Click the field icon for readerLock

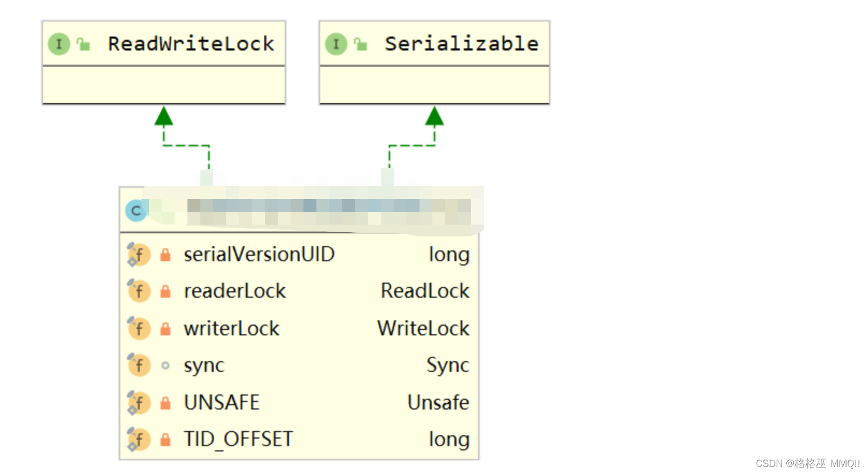[x=139, y=291]
